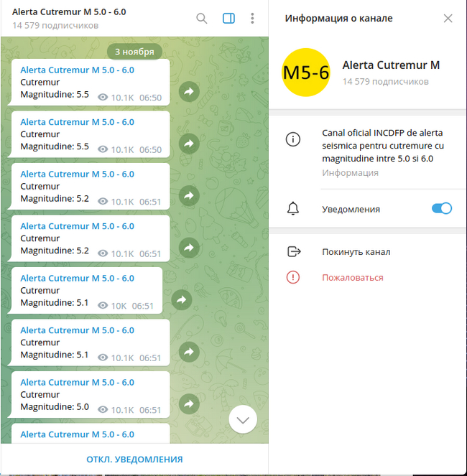The image size is (467, 476).
Task: Click the 3 ноября date badge
Action: 134,52
